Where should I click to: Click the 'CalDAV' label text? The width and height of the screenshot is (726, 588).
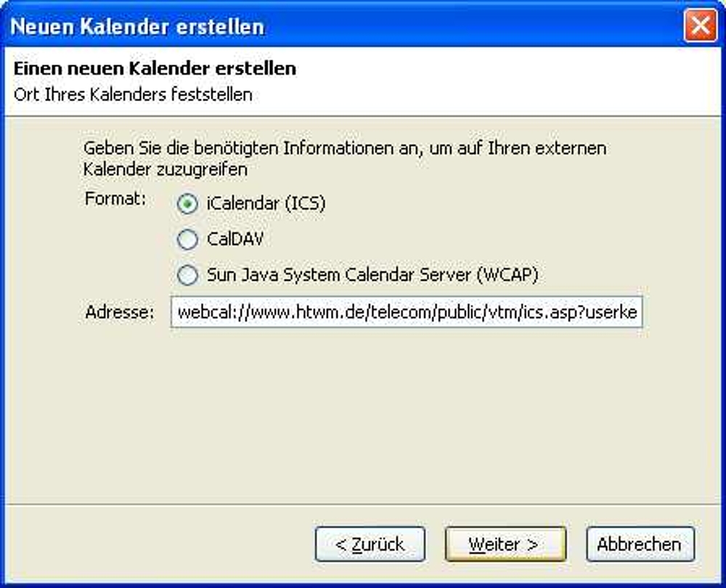point(235,240)
